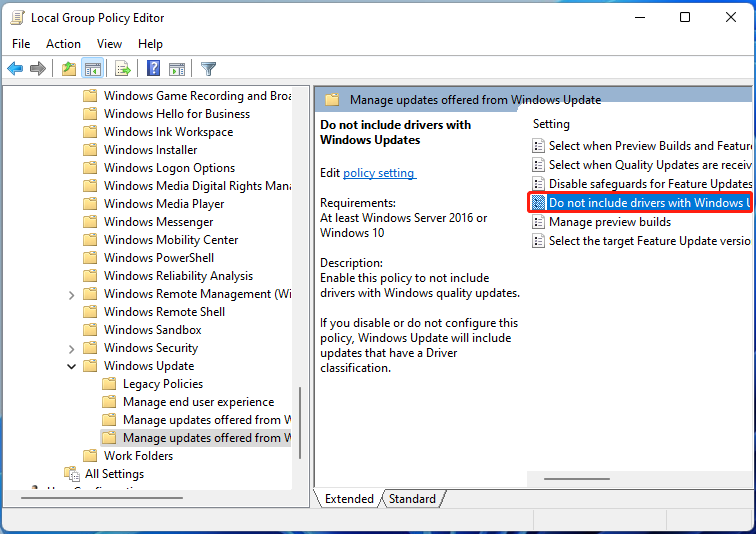Click policy icon beside Select the target Feature Update
This screenshot has height=534, width=756.
point(538,240)
